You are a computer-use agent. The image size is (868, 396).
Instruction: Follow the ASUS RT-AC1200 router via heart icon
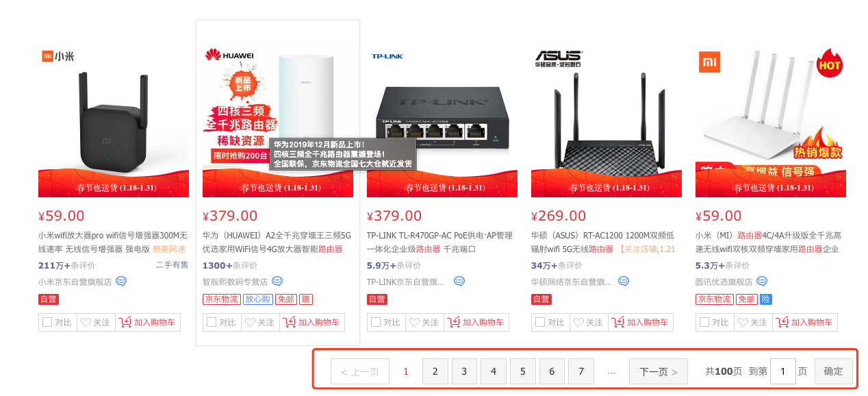(x=588, y=322)
